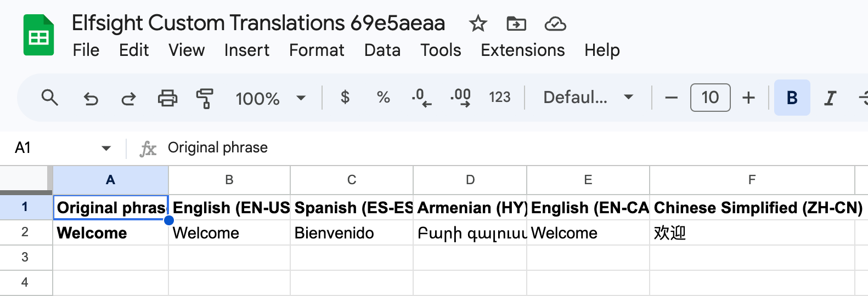The width and height of the screenshot is (868, 296).
Task: Format as currency with dollar icon
Action: (x=345, y=98)
